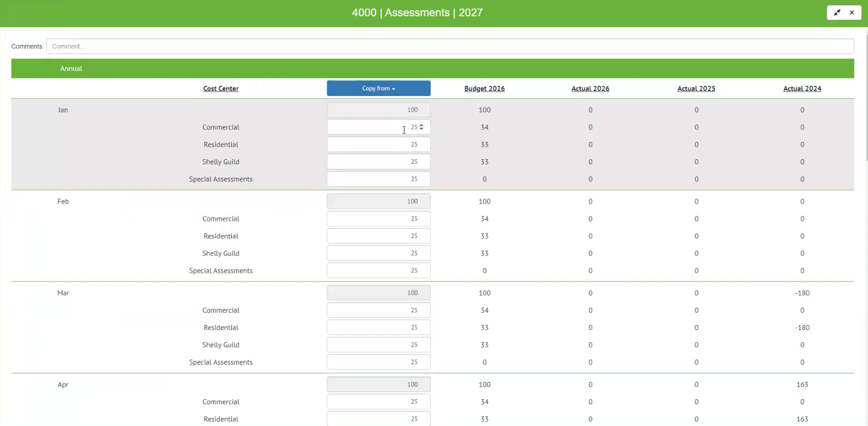The image size is (868, 426).
Task: Click Mar Residential Actual 2024 value -180
Action: pyautogui.click(x=802, y=327)
